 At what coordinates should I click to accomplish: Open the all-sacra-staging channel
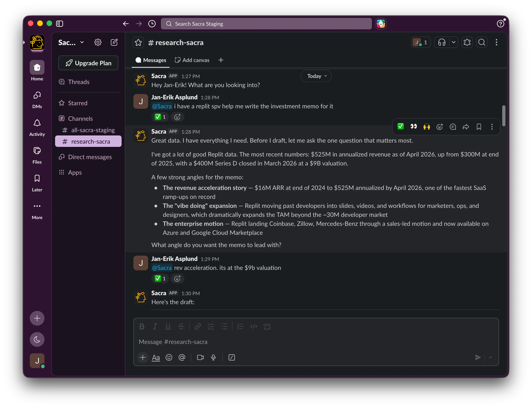tap(88, 130)
